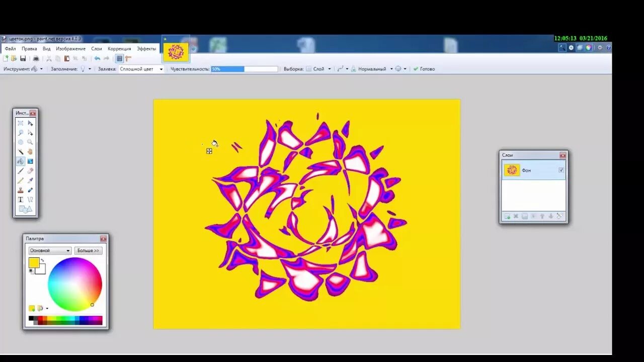Select the Move Selection tool
Viewport: 644px width, 362px height.
tap(30, 133)
